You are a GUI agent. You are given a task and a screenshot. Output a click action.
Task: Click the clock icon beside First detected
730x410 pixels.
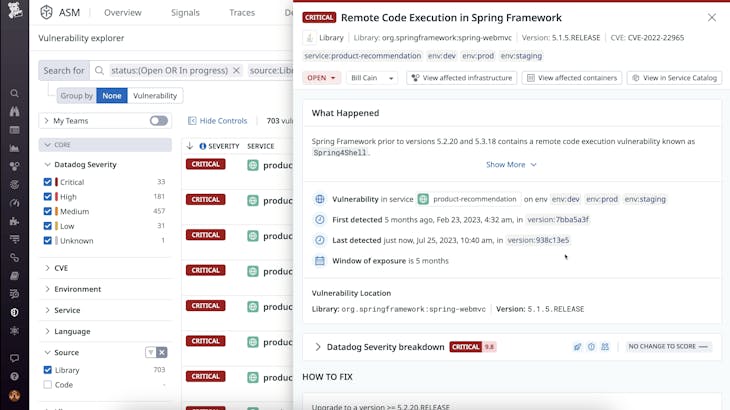[320, 220]
